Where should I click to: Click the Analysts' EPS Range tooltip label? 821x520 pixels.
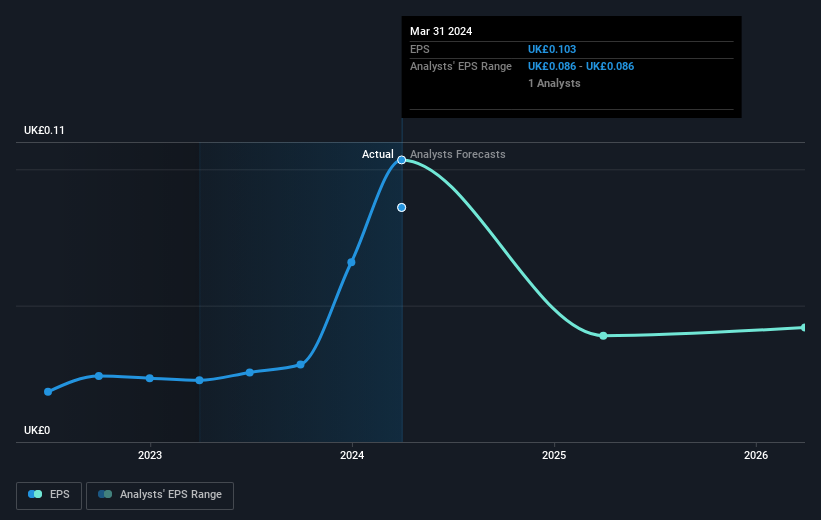pos(461,67)
